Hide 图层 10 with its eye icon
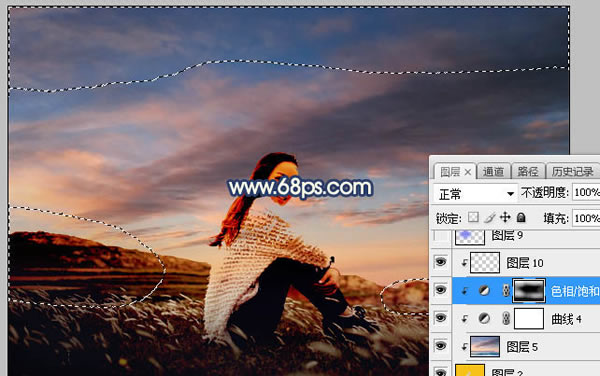The width and height of the screenshot is (600, 376). pyautogui.click(x=440, y=262)
